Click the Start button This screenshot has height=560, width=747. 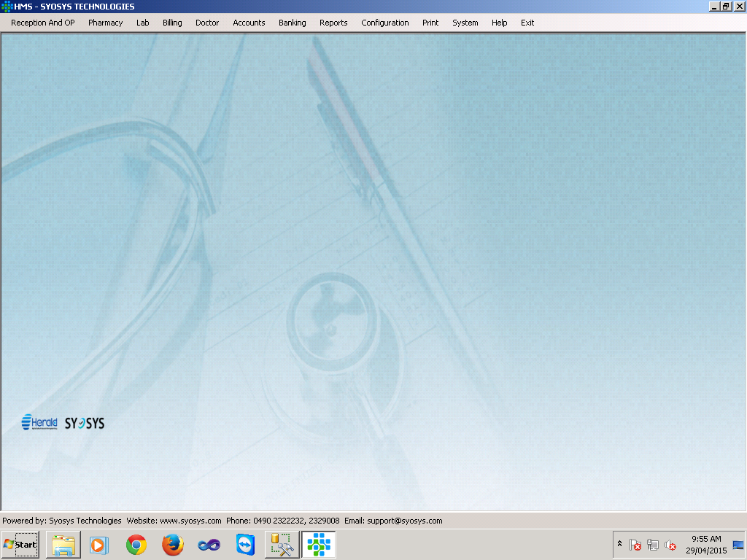(x=20, y=545)
